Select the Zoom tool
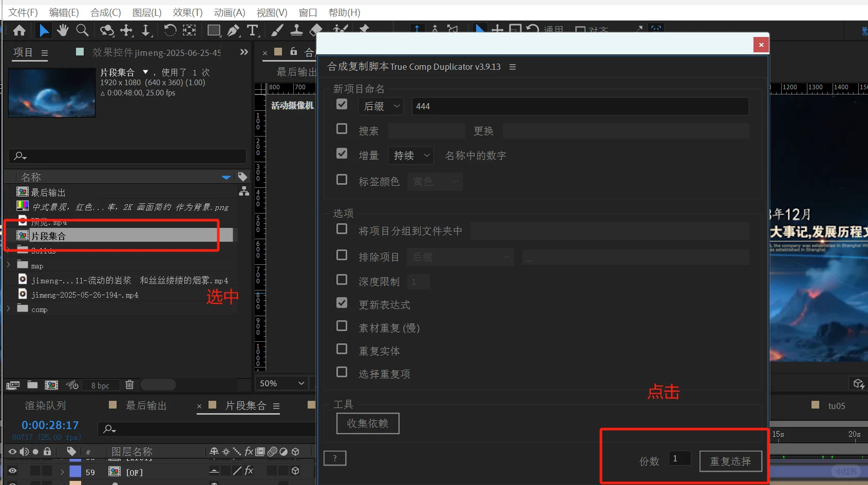Screen dimensions: 868x485 click(82, 30)
